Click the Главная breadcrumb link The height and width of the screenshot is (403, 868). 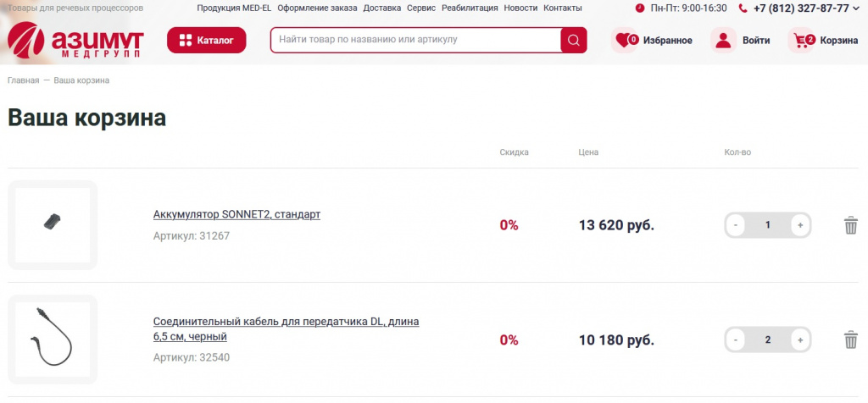pyautogui.click(x=23, y=80)
